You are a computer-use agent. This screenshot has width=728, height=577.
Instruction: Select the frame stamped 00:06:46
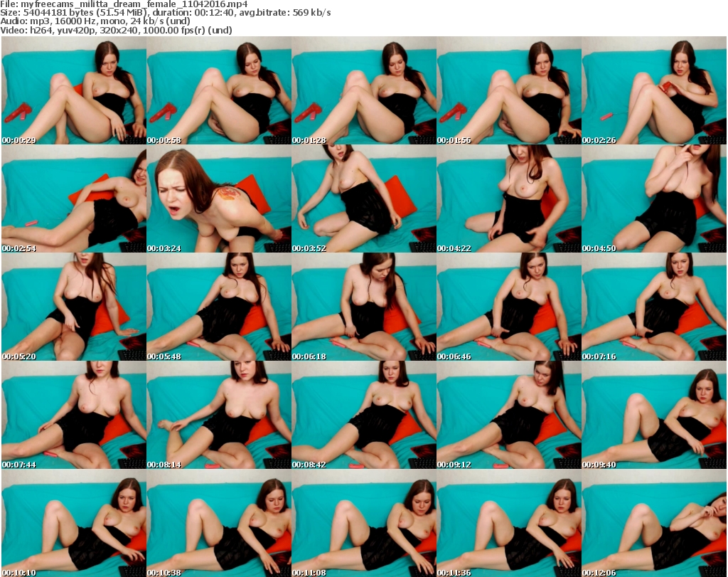coord(509,307)
